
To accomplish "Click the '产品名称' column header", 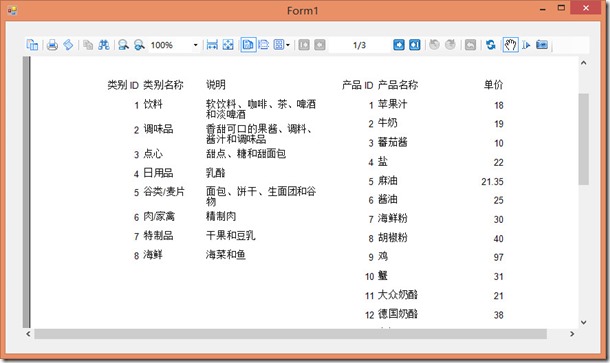I will click(398, 85).
